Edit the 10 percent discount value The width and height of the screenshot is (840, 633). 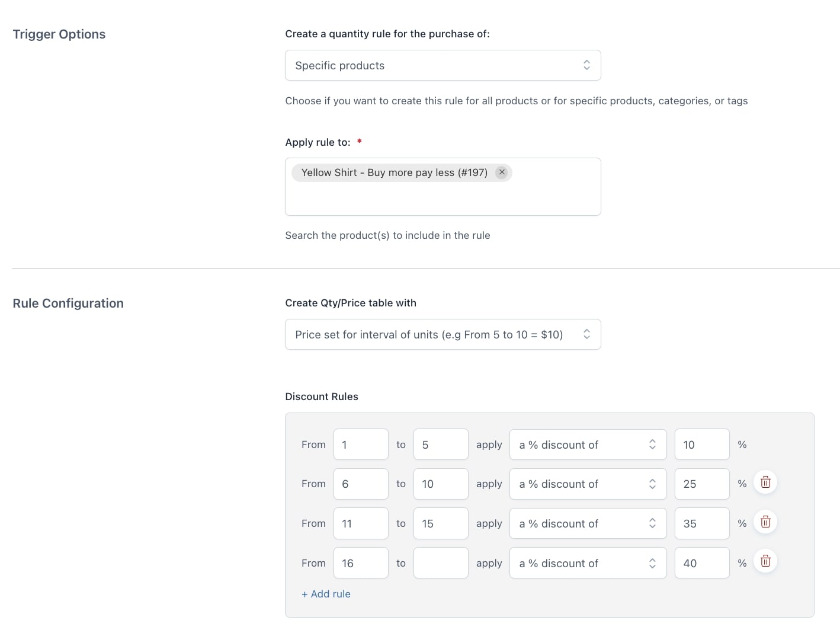click(x=701, y=445)
